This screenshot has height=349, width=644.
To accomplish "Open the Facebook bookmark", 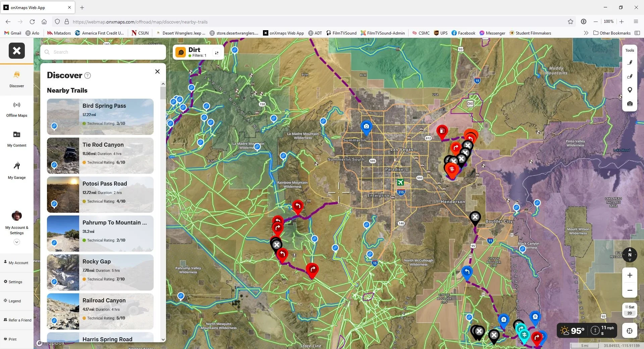I will 463,33.
